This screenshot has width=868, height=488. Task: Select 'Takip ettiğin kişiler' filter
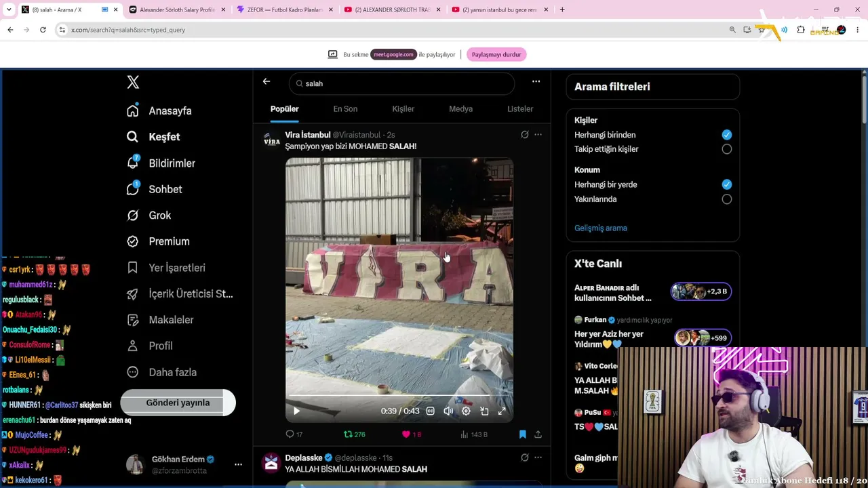coord(726,149)
